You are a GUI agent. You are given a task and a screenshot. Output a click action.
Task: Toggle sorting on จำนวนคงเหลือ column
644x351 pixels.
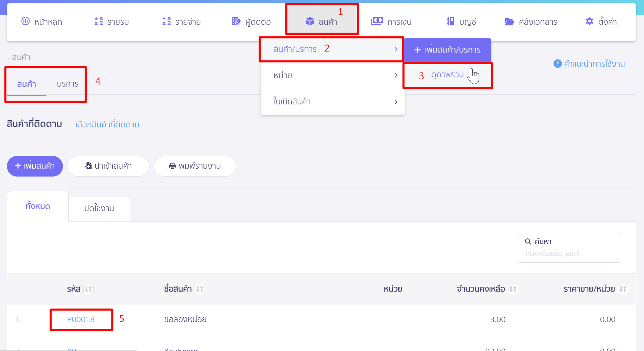click(513, 289)
